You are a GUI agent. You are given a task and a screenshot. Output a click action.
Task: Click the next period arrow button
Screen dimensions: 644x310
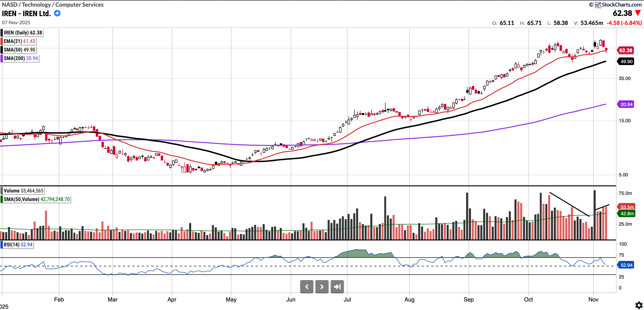[x=322, y=287]
